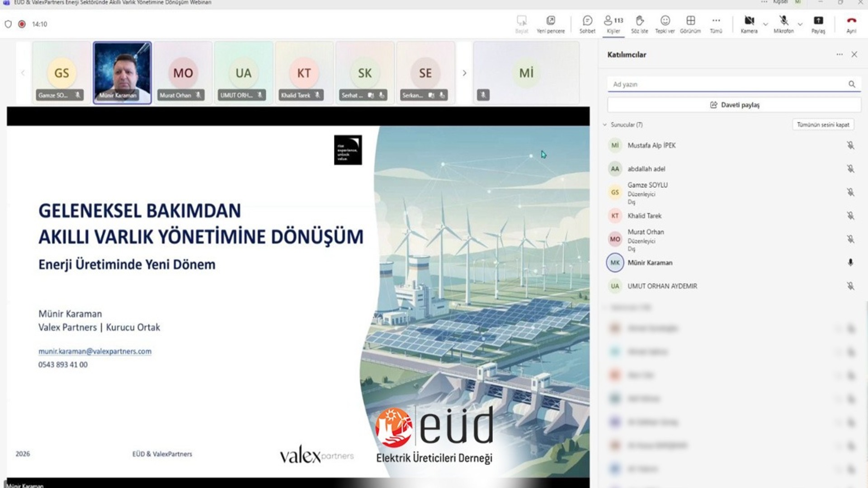The image size is (868, 488).
Task: Toggle the Kamera on or off
Action: 749,24
